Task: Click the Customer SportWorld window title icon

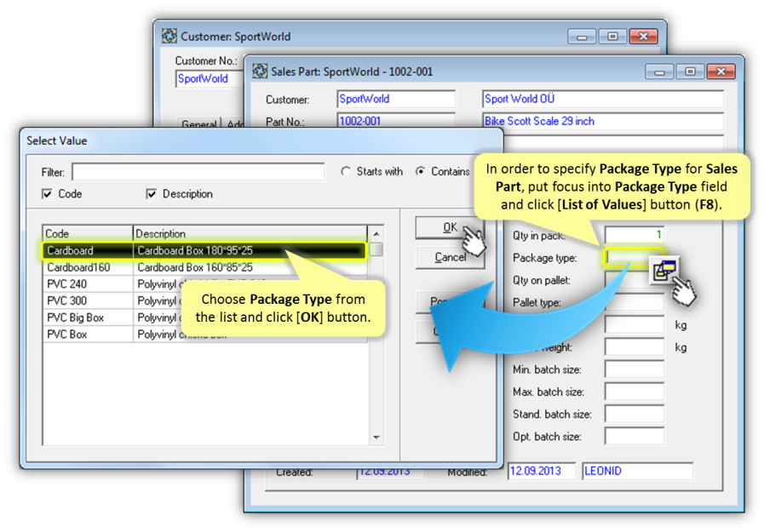Action: 169,36
